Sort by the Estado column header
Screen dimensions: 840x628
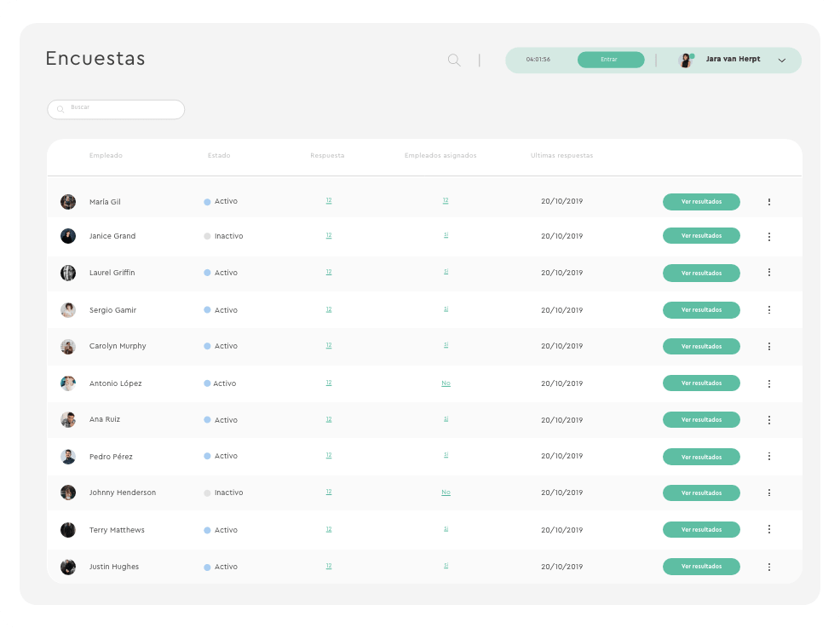click(x=219, y=156)
